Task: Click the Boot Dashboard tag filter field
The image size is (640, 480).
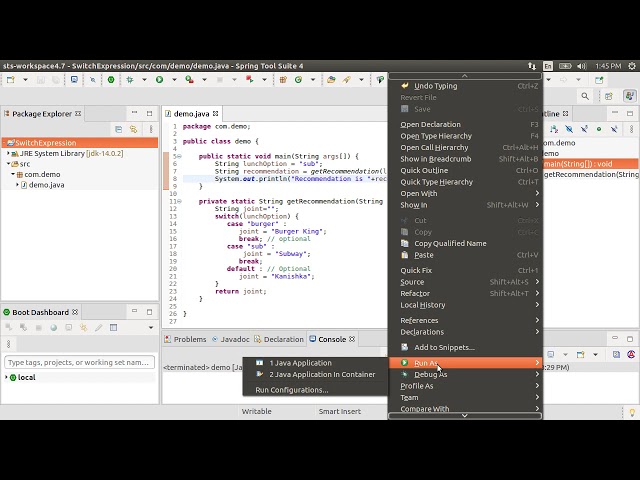Action: click(79, 362)
